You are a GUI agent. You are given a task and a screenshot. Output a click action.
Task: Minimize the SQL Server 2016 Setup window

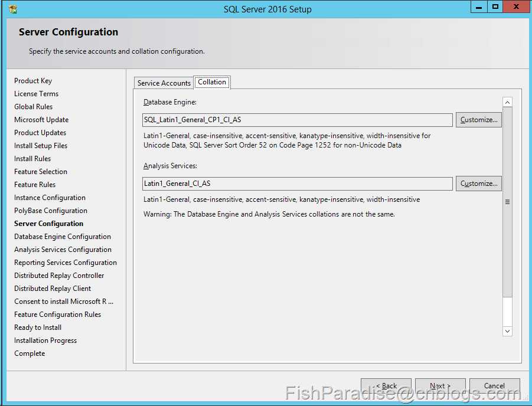(x=479, y=6)
